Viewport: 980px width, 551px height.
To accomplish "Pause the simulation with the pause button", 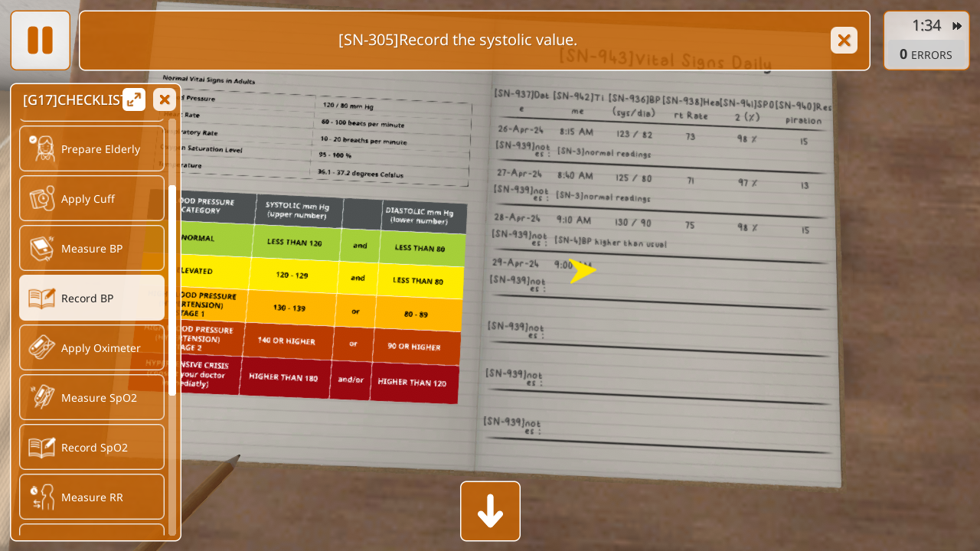I will (40, 41).
